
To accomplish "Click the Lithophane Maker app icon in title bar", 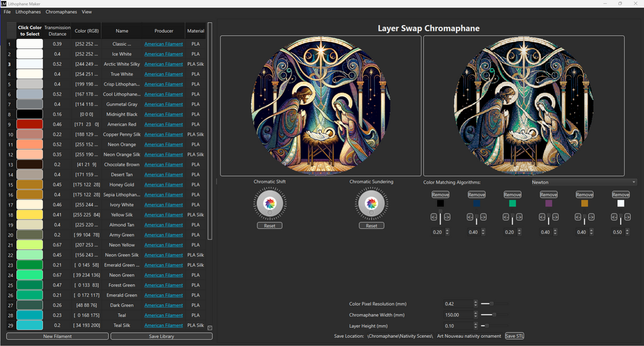I will click(4, 3).
